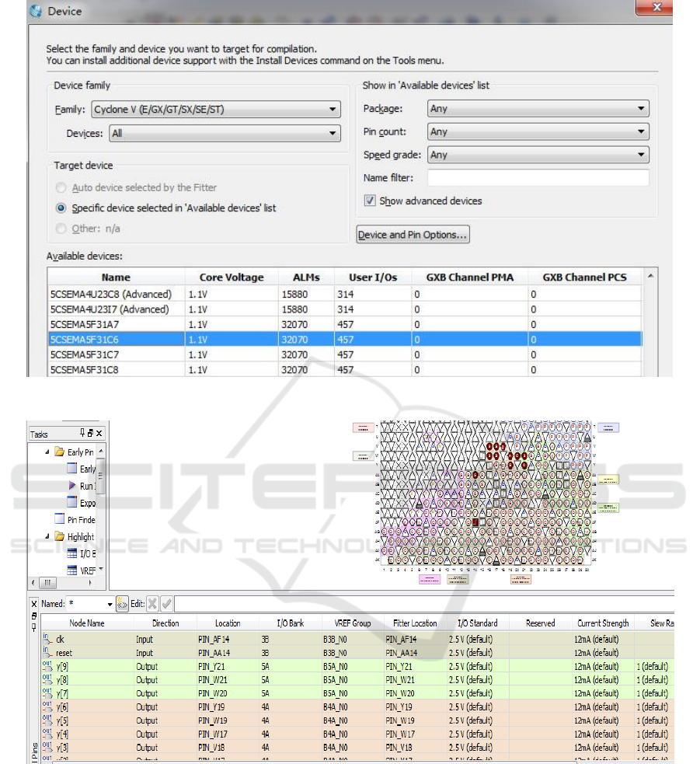This screenshot has width=700, height=764.
Task: Open the Package dropdown
Action: pos(538,109)
